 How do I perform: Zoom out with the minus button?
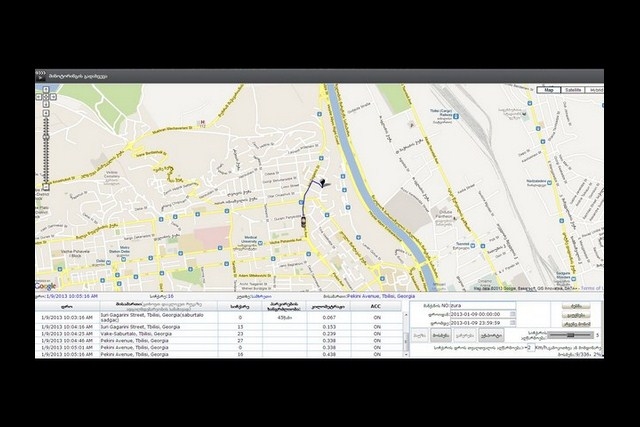pyautogui.click(x=46, y=187)
